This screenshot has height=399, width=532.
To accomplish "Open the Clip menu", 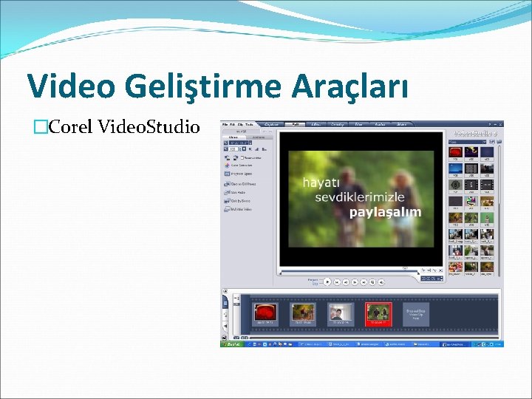I will point(241,125).
